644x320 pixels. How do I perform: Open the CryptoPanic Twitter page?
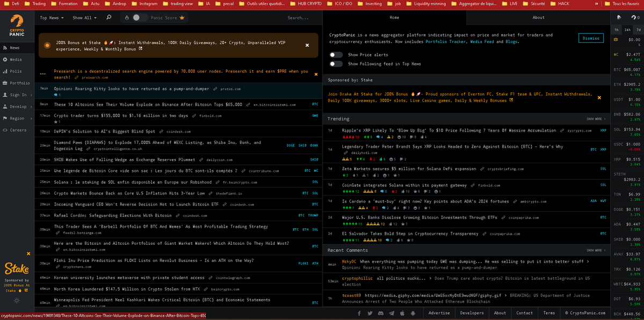tap(370, 313)
